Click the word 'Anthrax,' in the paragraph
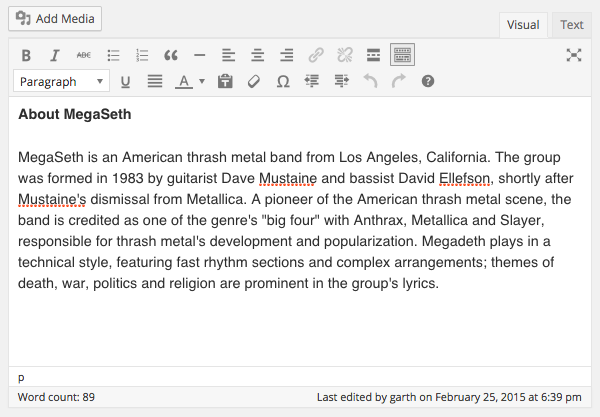 point(380,221)
